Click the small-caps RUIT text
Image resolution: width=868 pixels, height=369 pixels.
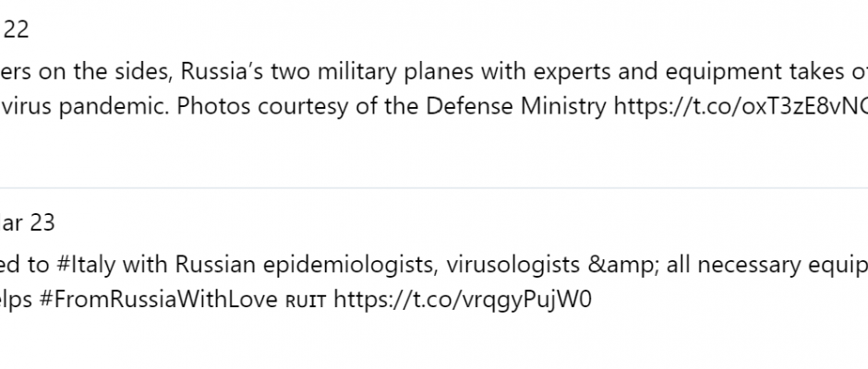[306, 302]
